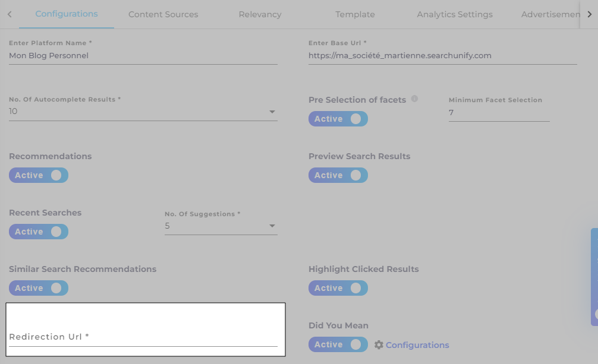
Task: Disable the Did You Mean toggle
Action: click(x=338, y=344)
